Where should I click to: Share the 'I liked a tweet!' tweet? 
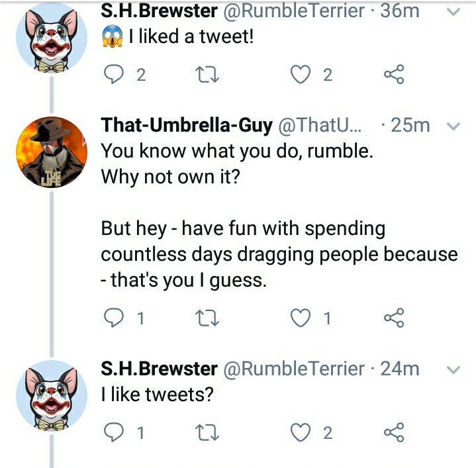[394, 74]
